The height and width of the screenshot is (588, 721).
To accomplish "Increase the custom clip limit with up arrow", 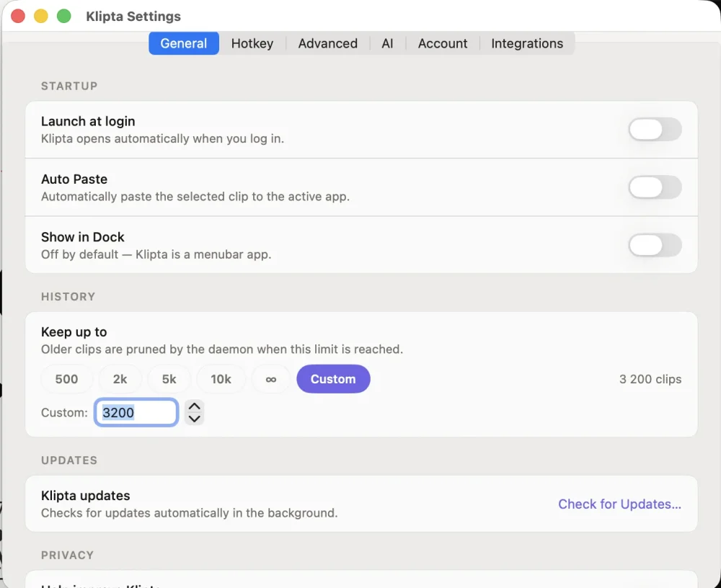I will pos(195,406).
